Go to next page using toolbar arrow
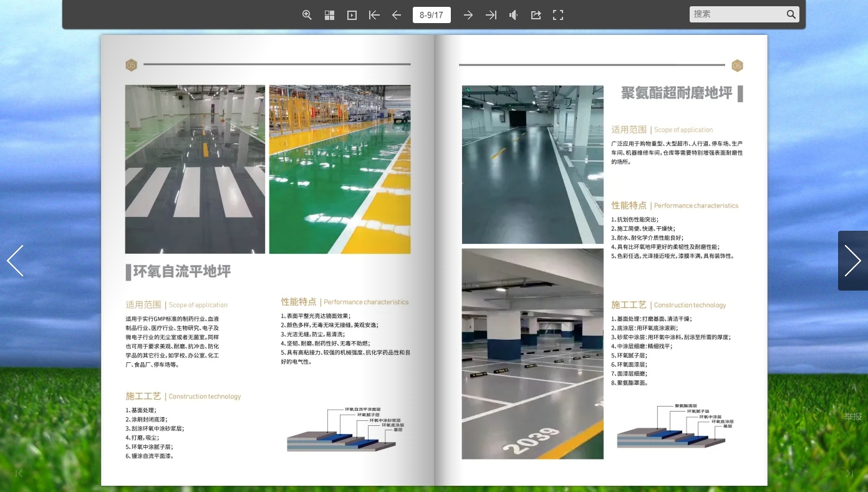868x492 pixels. point(468,15)
